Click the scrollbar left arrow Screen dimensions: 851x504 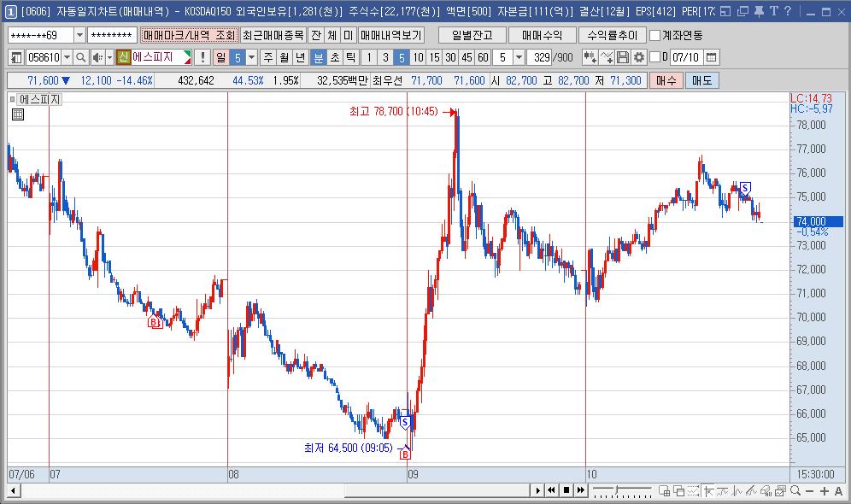14,490
